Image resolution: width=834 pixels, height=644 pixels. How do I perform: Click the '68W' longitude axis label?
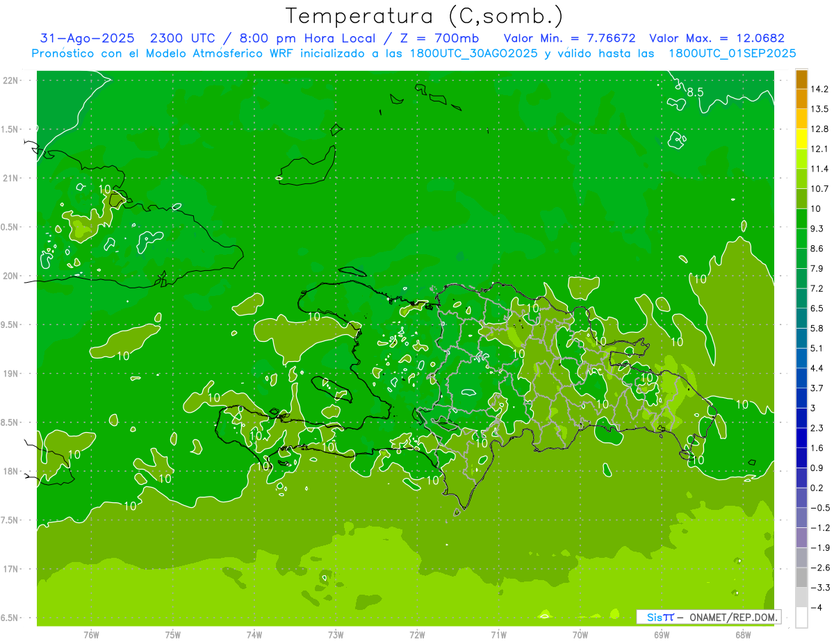(743, 634)
